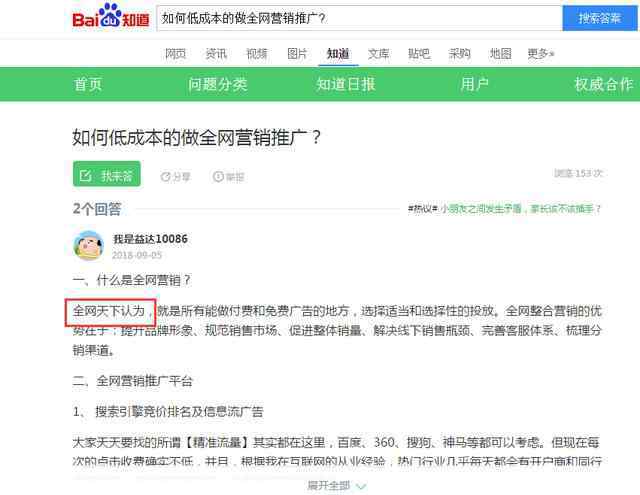Expand full answer via 展开全部
Screen dimensions: 640x495
[x=337, y=486]
